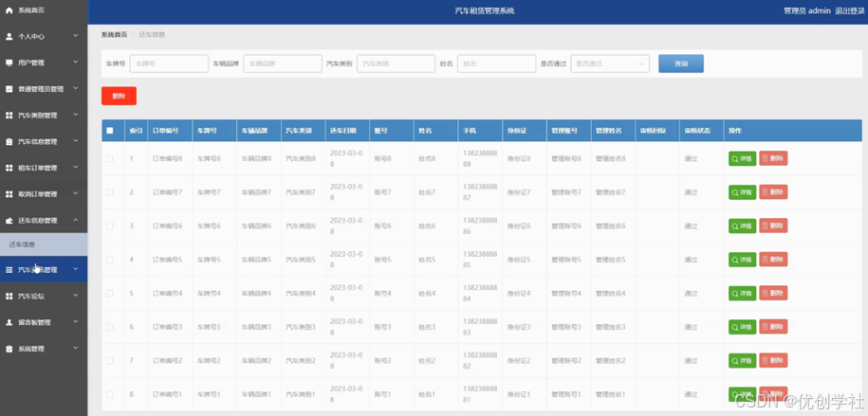Click the thumbs-up icon for 还车信息管理
Image resolution: width=868 pixels, height=416 pixels.
(9, 220)
